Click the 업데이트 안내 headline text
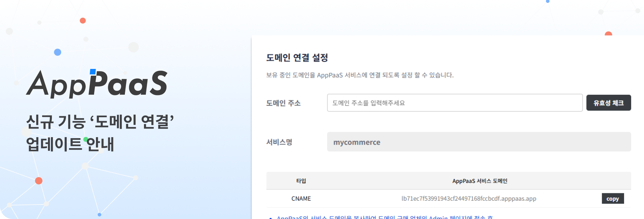644x219 pixels. pos(70,144)
